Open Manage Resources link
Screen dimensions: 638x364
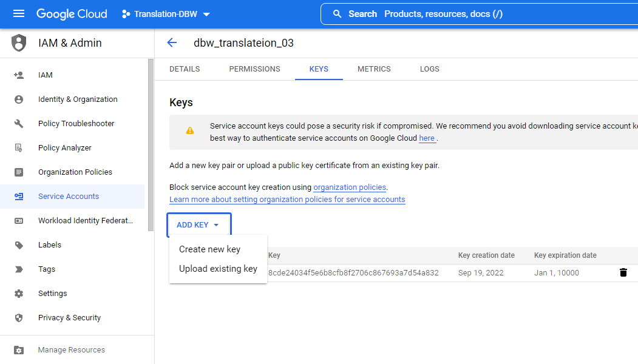(72, 350)
